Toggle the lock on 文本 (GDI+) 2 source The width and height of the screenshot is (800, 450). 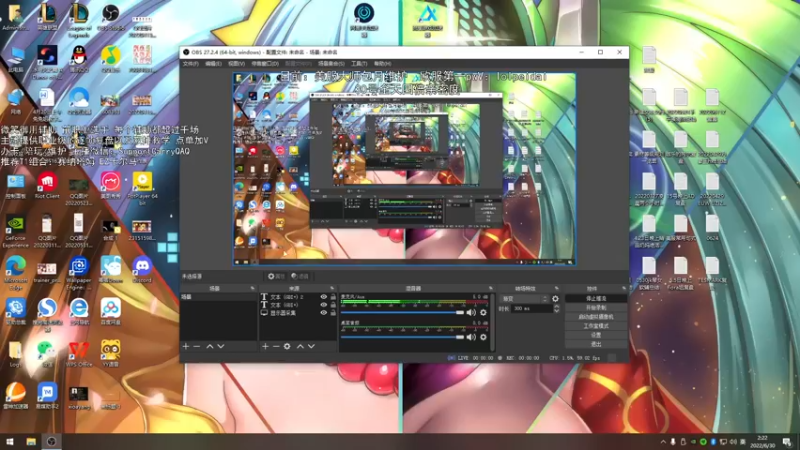pyautogui.click(x=333, y=297)
